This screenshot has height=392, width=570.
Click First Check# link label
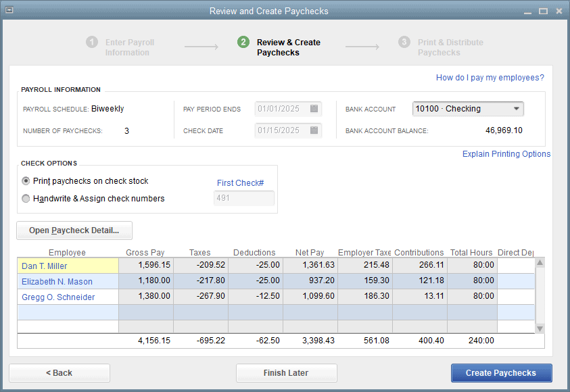tap(240, 182)
